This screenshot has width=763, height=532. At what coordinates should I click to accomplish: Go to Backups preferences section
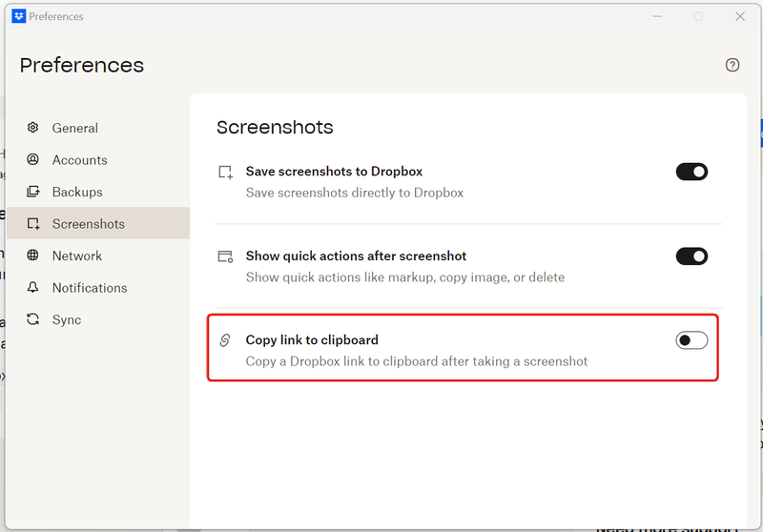pos(77,192)
